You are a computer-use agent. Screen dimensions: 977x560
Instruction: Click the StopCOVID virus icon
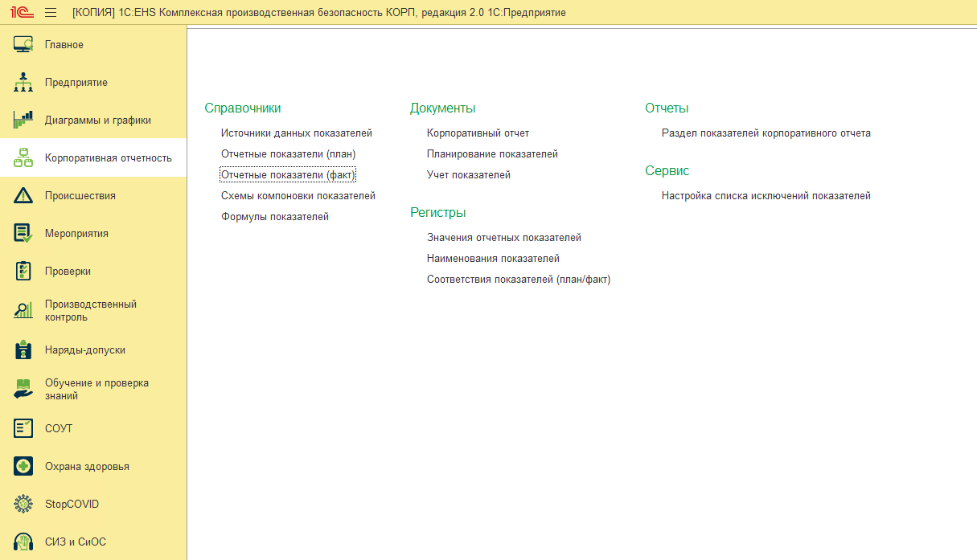(x=23, y=505)
